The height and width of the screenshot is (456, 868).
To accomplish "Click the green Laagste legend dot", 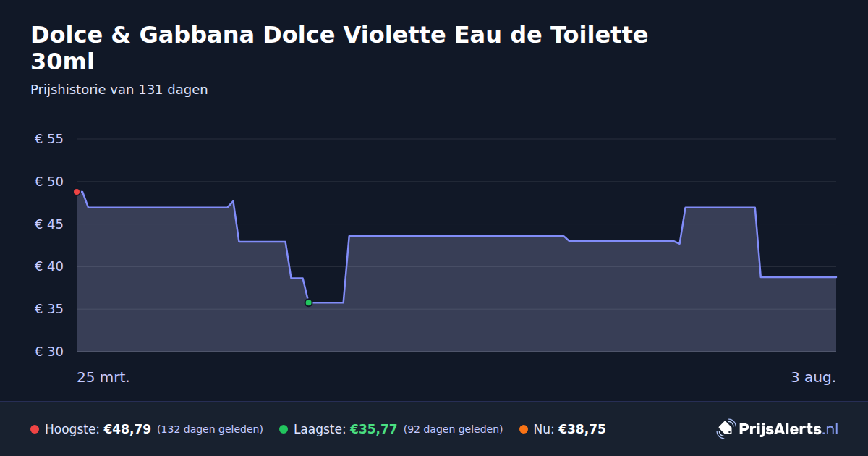I will [x=284, y=429].
